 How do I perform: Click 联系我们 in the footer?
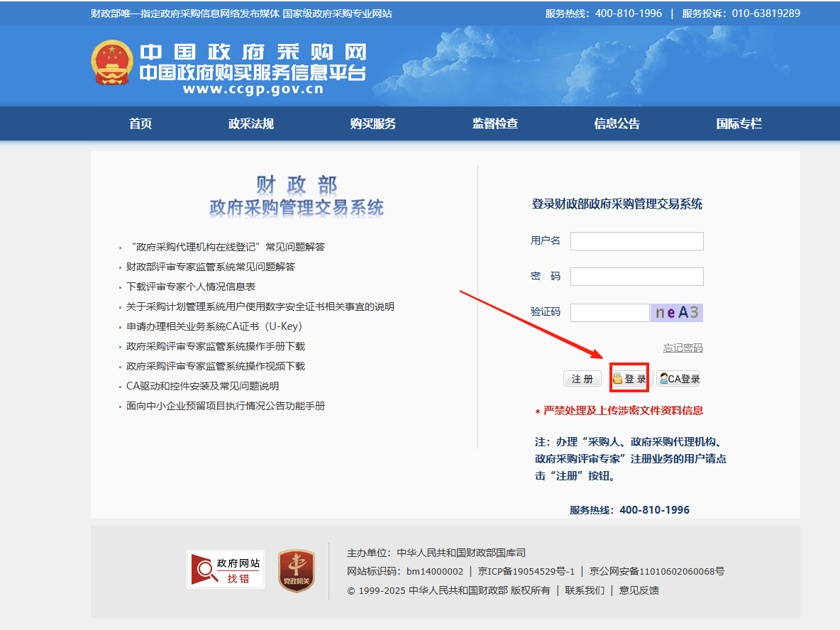[x=585, y=590]
